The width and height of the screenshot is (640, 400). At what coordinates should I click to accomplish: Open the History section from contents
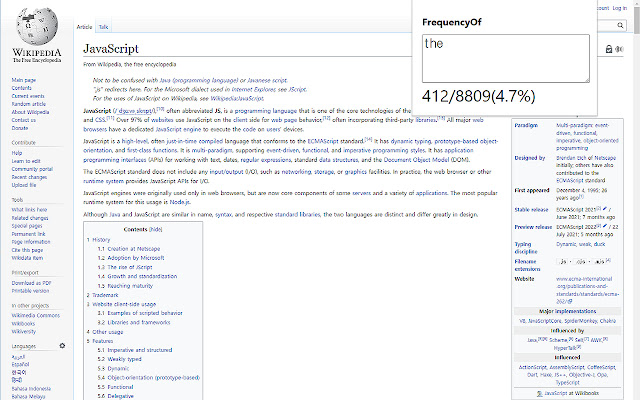[101, 240]
